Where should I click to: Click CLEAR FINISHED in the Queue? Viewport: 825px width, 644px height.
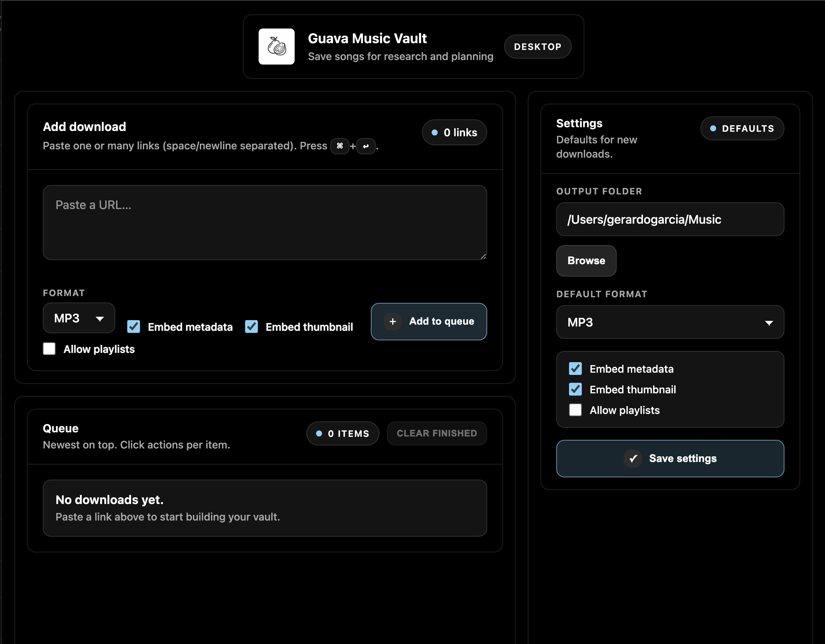437,433
